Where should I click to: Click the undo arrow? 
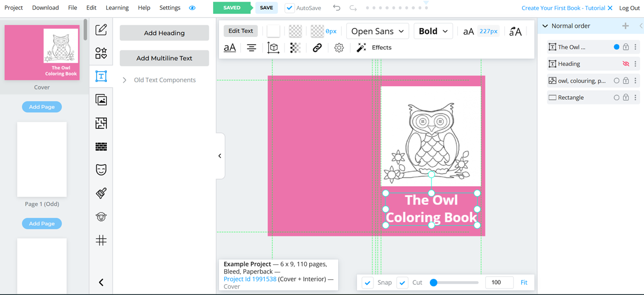[x=336, y=8]
